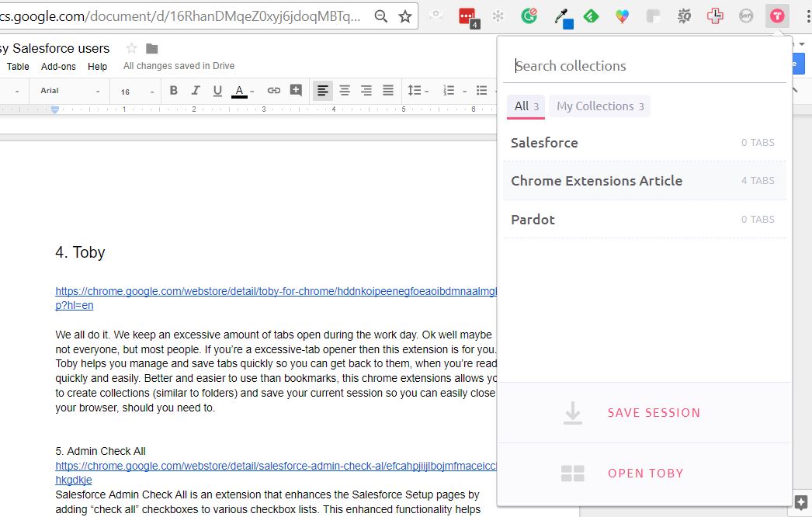Click the Toby extension icon in Chrome toolbar
The height and width of the screenshot is (517, 812).
[777, 16]
